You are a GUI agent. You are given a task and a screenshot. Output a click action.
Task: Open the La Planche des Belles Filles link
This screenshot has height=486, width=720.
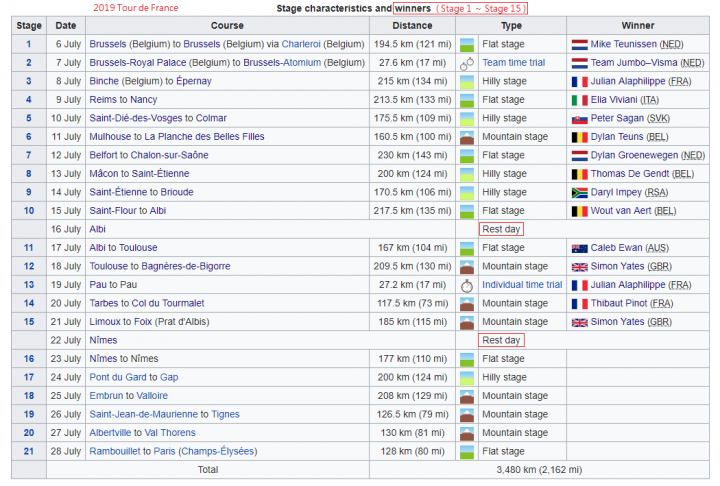tap(204, 136)
